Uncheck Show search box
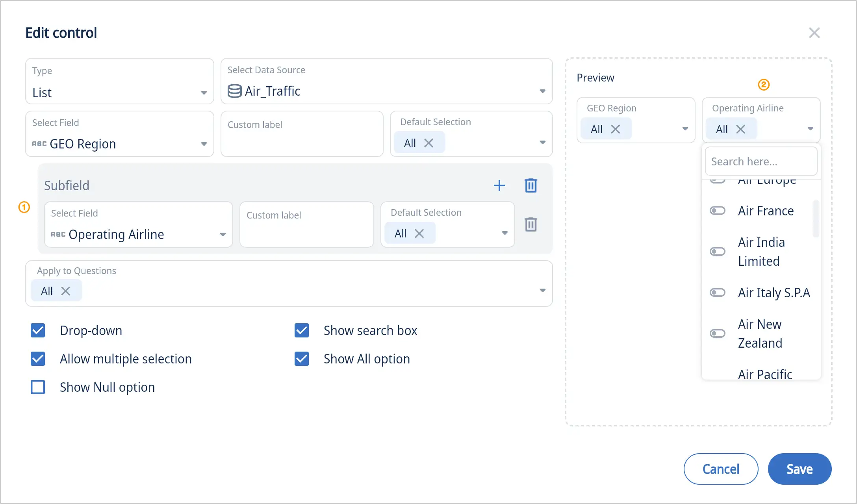 point(302,330)
